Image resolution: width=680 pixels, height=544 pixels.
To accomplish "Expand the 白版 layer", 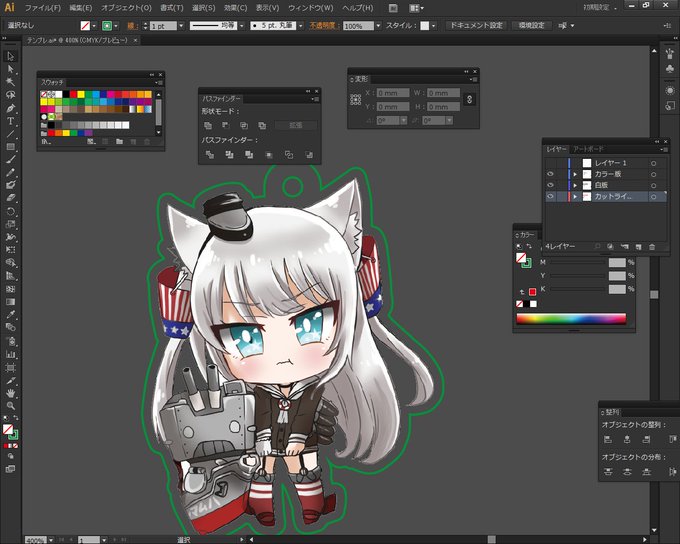I will 575,186.
